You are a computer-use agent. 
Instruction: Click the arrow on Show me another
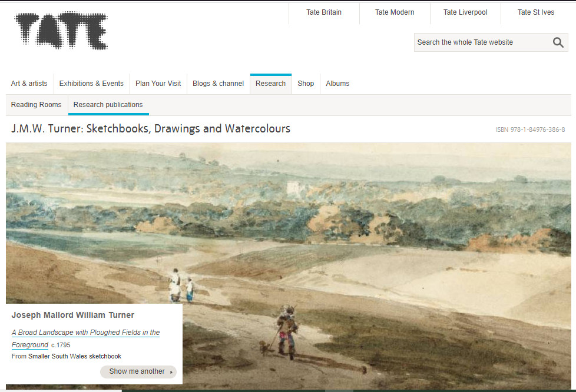click(x=171, y=372)
